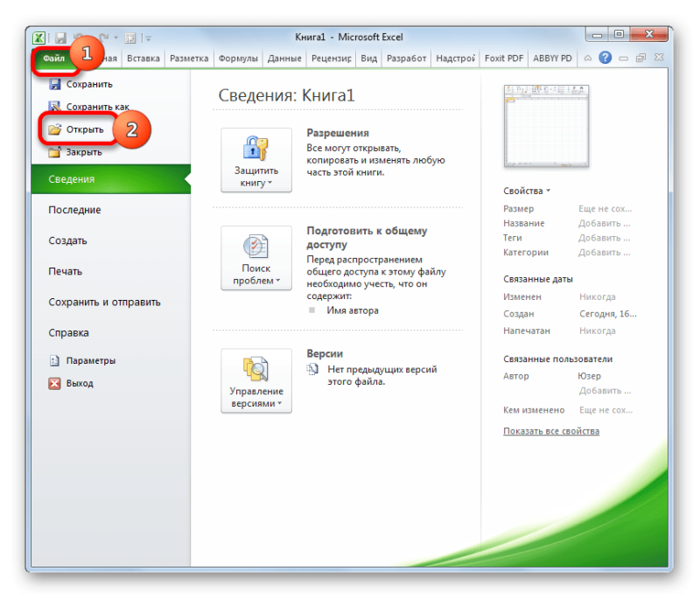
Task: Click Показать все свойства link
Action: 551,431
